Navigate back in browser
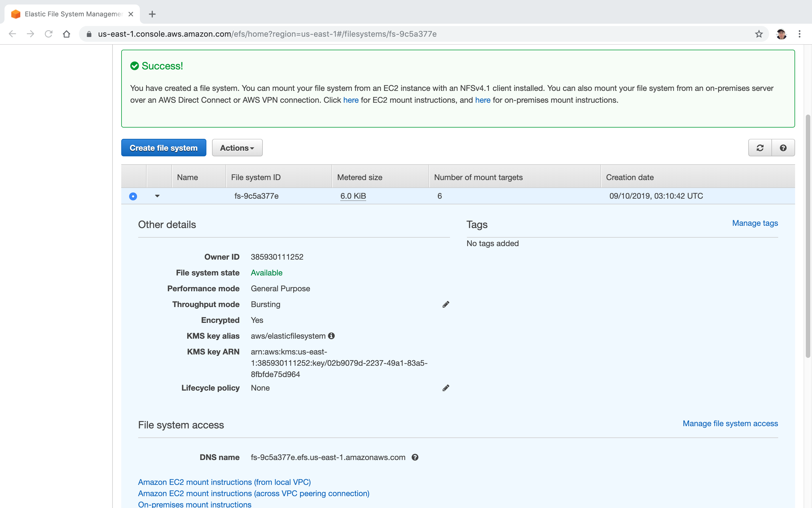Image resolution: width=812 pixels, height=508 pixels. 12,34
